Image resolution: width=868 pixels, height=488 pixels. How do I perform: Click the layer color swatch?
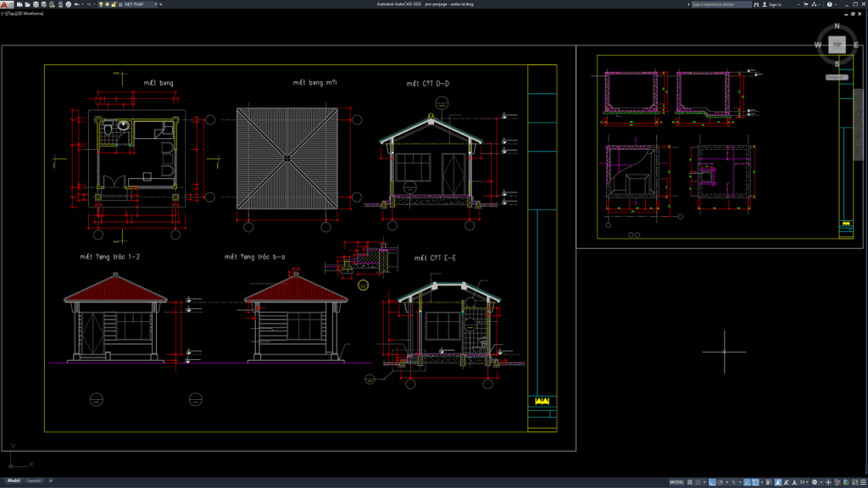[x=121, y=4]
